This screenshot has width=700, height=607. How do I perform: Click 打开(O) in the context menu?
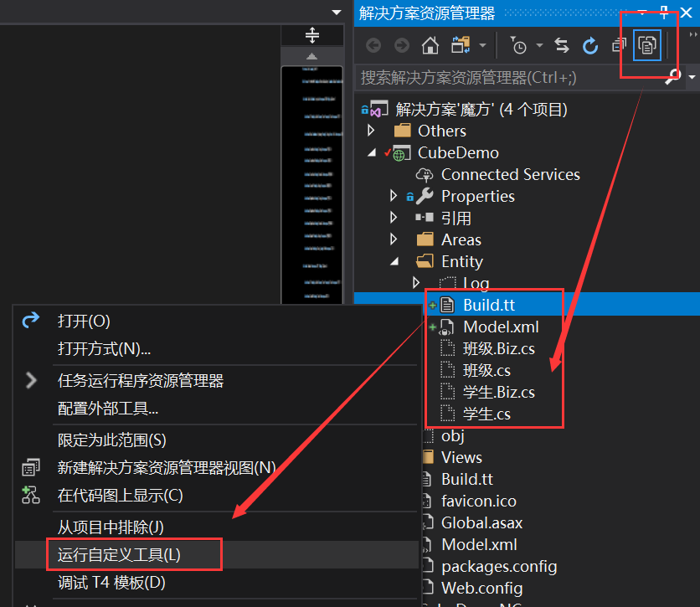pos(84,321)
